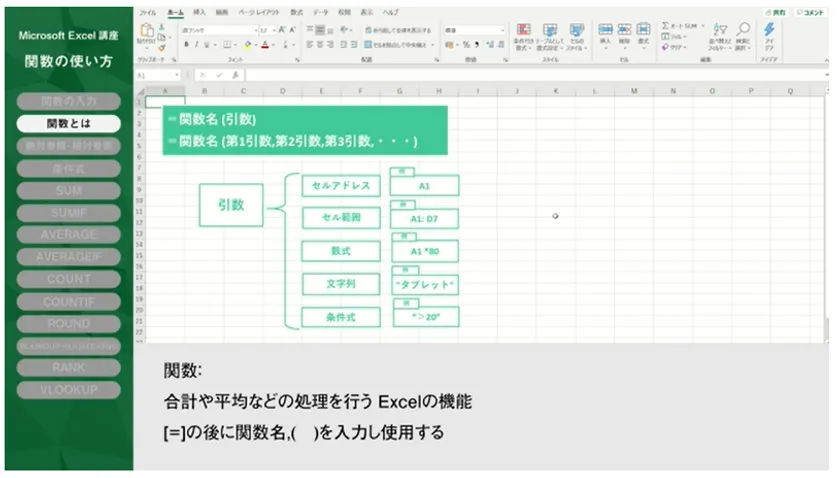The width and height of the screenshot is (840, 478).
Task: Click the Paste clipboard icon
Action: (146, 31)
